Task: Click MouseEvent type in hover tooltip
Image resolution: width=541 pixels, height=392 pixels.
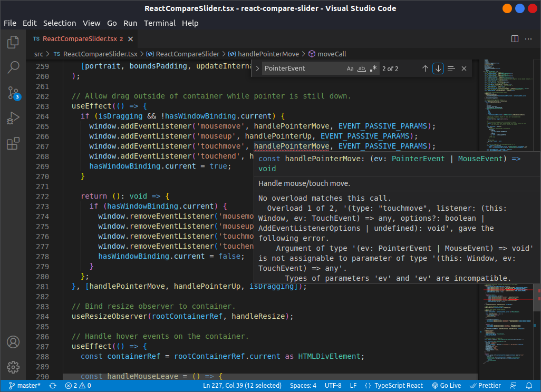Action: point(480,159)
